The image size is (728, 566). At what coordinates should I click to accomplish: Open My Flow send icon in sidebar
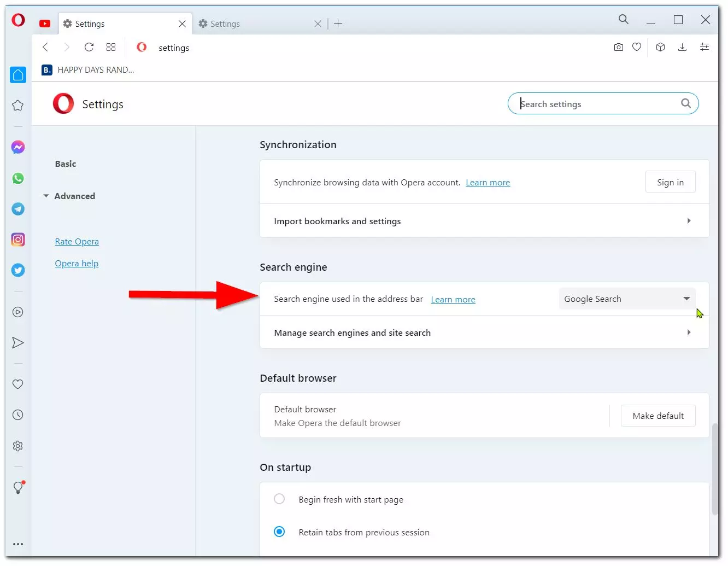(x=18, y=343)
